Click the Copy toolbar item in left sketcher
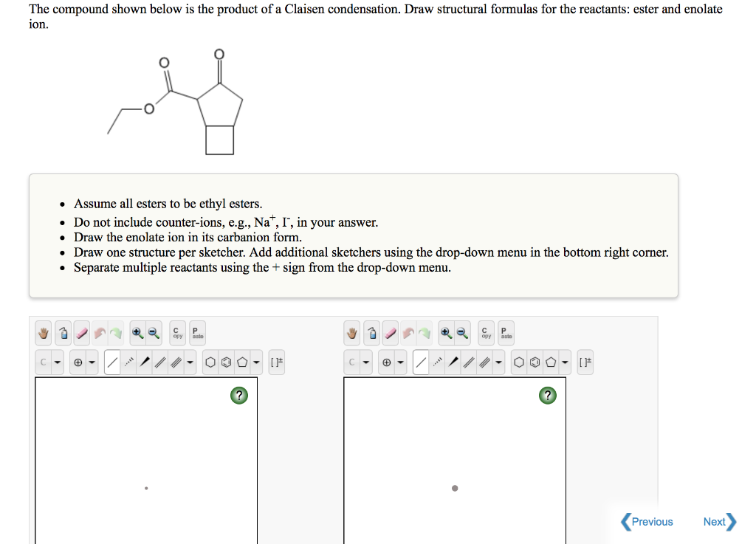The width and height of the screenshot is (756, 544). pos(176,333)
